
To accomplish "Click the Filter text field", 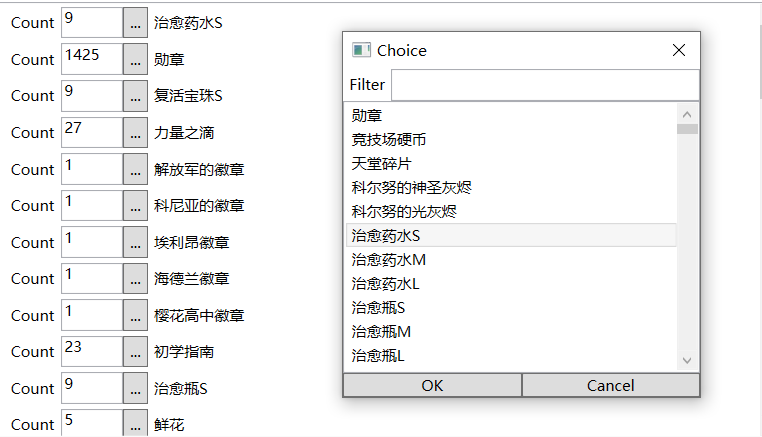I will [x=545, y=85].
